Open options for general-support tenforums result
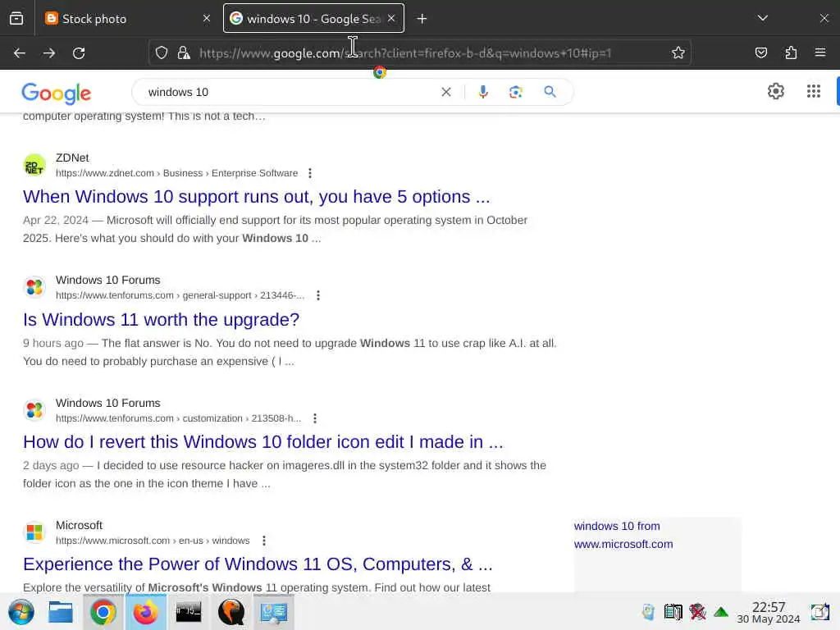 (x=318, y=295)
